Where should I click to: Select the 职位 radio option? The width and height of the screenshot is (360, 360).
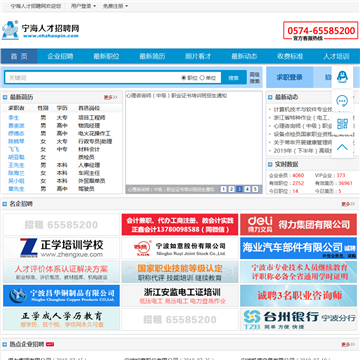pyautogui.click(x=184, y=78)
